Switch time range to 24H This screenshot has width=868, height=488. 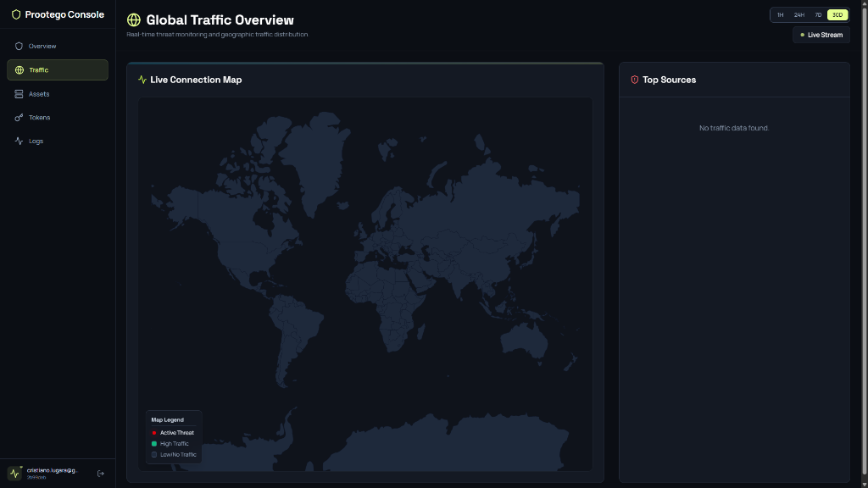coord(798,15)
